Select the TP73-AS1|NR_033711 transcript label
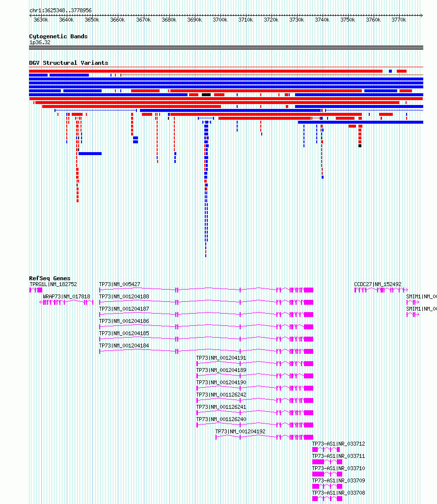Image resolution: width=437 pixels, height=504 pixels. point(339,456)
